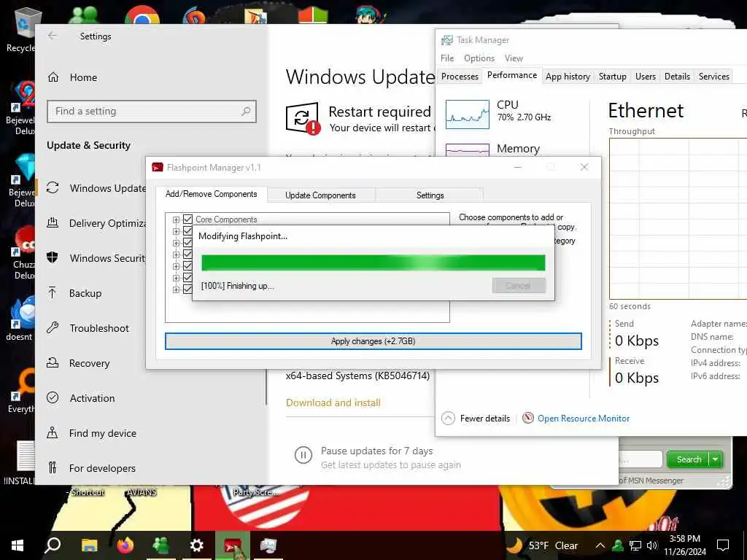747x560 pixels.
Task: Select the Find my device icon
Action: [53, 433]
